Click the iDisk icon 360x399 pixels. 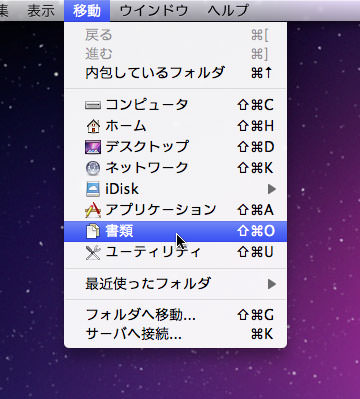93,189
